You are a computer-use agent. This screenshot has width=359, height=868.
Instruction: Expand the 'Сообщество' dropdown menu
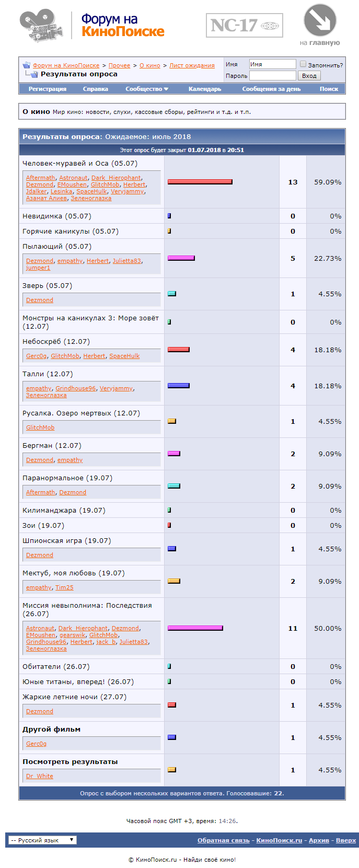click(x=147, y=89)
